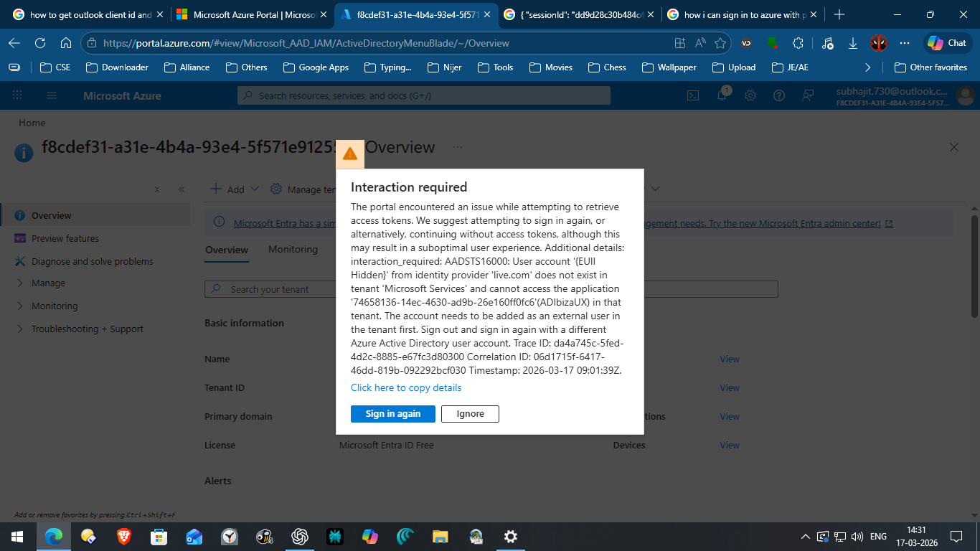Screen dimensions: 980x551
Task: Open Deadpool profile avatar menu
Action: point(879,43)
